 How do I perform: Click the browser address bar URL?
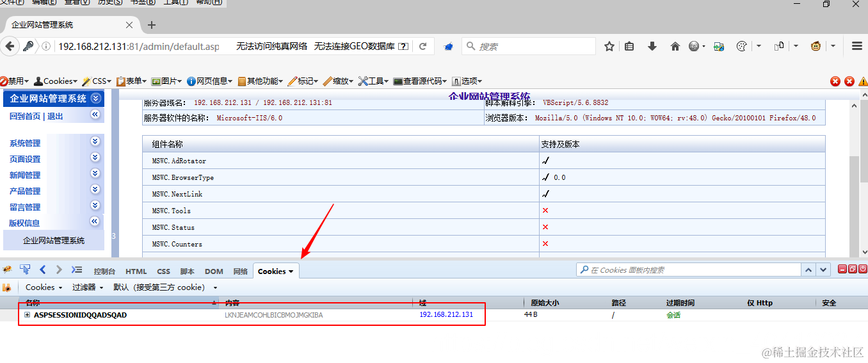(x=139, y=46)
